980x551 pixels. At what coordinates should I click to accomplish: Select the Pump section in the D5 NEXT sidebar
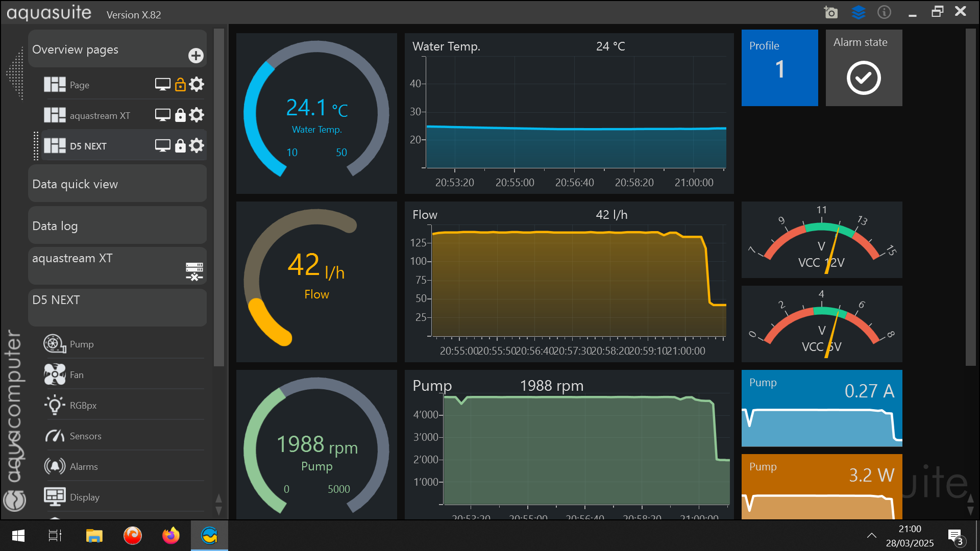(x=82, y=344)
